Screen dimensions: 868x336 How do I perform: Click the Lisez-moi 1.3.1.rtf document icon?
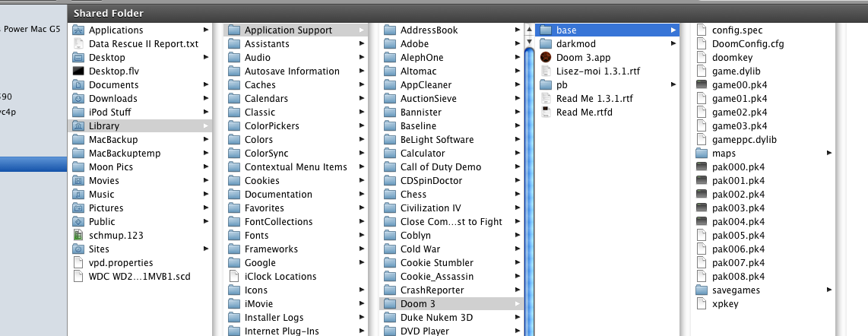(x=546, y=71)
